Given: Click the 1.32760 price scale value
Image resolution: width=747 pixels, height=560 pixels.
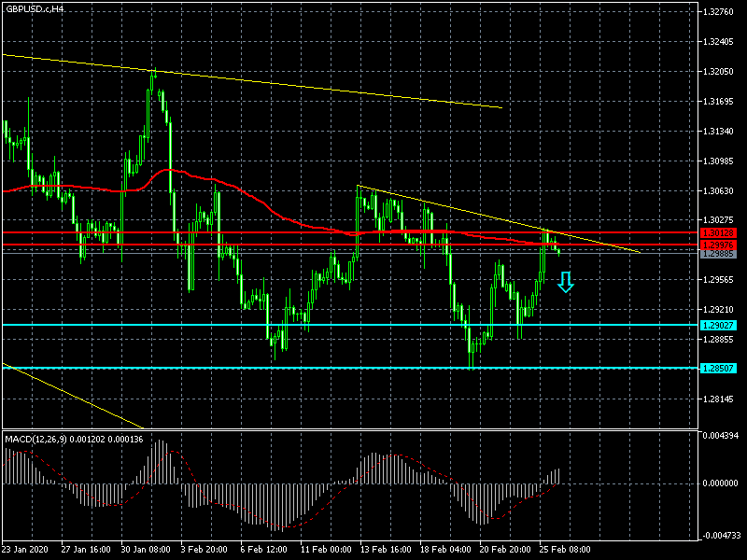Looking at the screenshot, I should click(718, 12).
